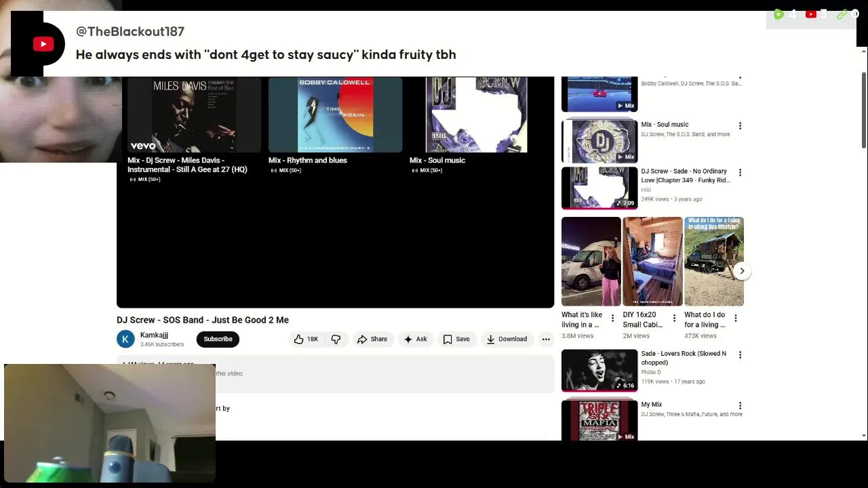Click the green Rumble viewer count icon
Screen dimensions: 868x488
(778, 14)
